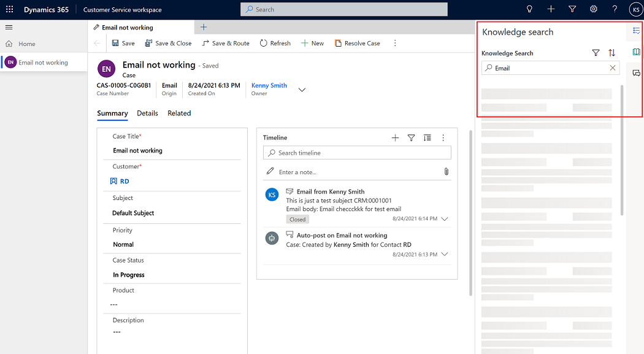Collapse the left navigation sitemap
Screen dimensions: 644x354
coord(9,27)
